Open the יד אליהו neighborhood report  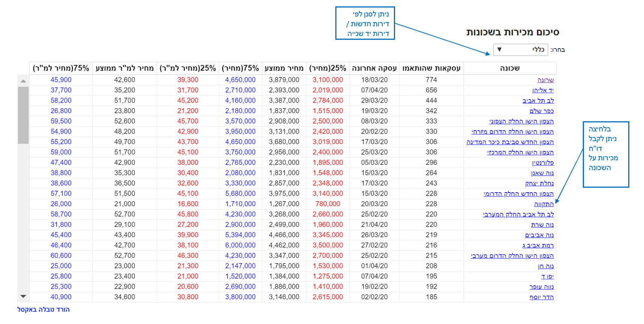(x=543, y=90)
